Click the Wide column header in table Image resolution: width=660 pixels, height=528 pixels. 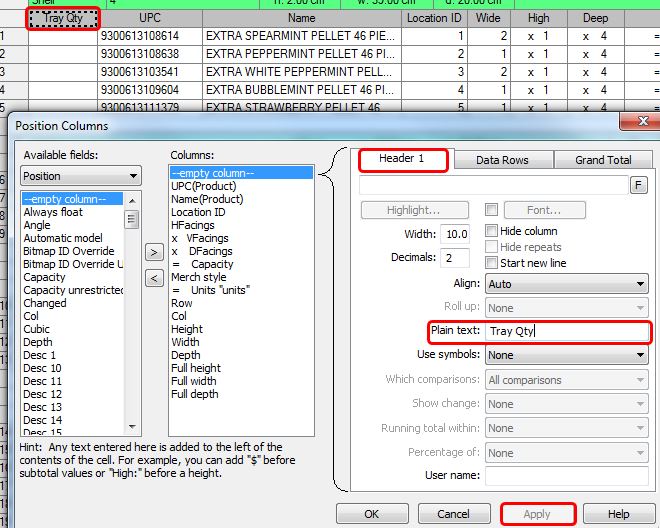pos(488,18)
